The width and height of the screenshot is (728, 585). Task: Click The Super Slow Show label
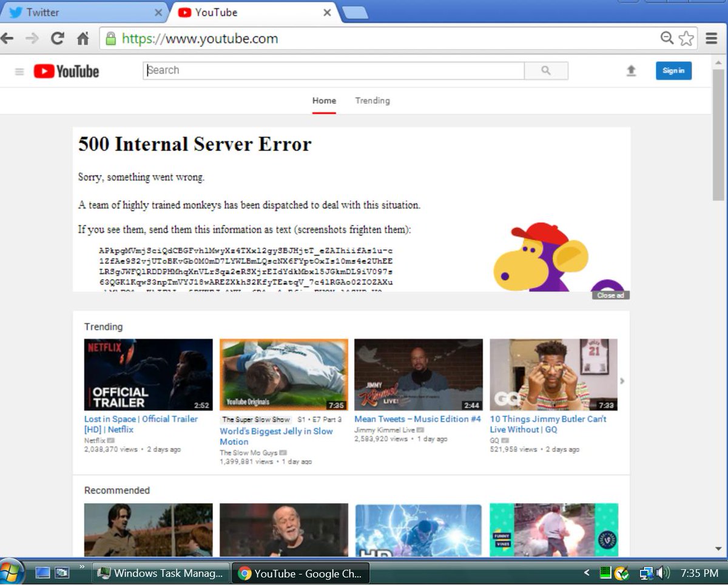coord(256,419)
